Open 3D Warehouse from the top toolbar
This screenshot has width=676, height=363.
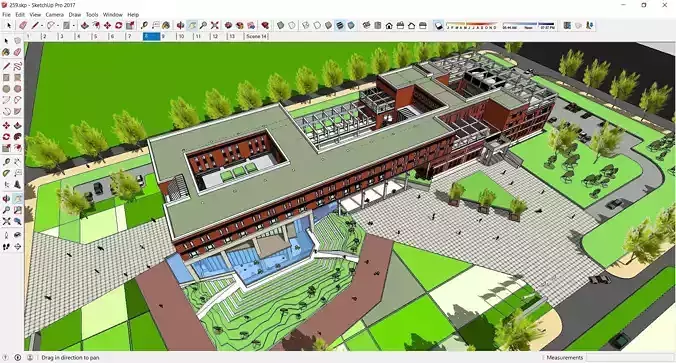228,25
